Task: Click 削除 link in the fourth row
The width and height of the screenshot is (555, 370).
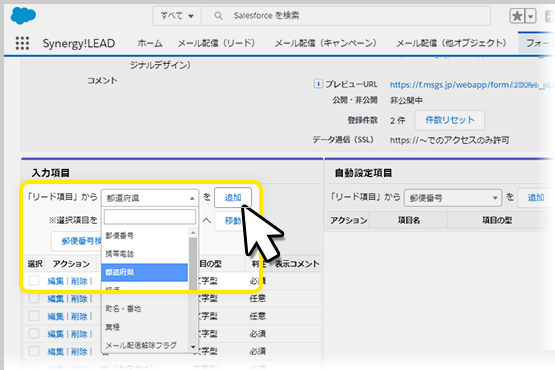Action: [79, 334]
